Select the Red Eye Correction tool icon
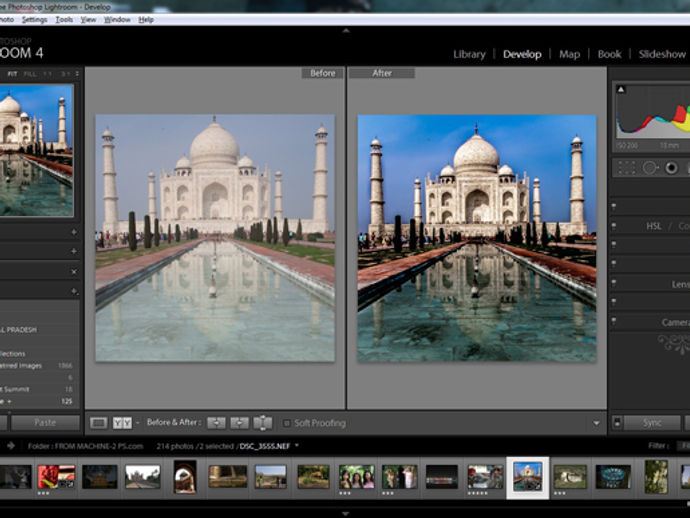 pos(672,168)
